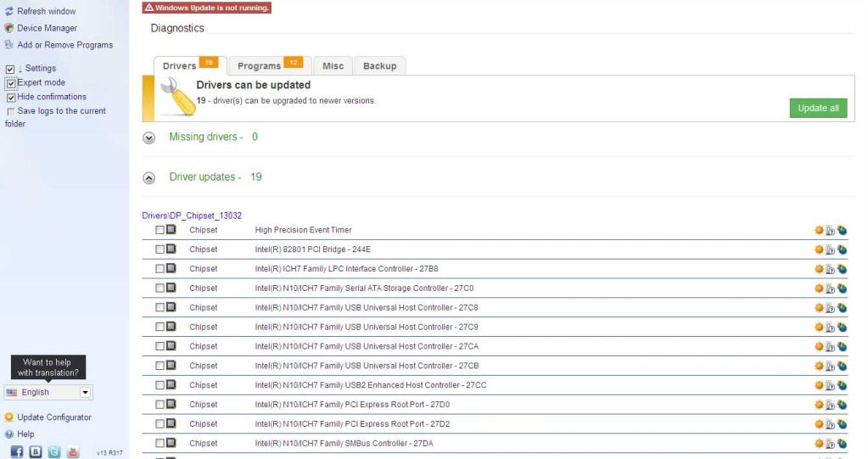The image size is (868, 459).
Task: Collapse the Driver updates section
Action: 149,178
